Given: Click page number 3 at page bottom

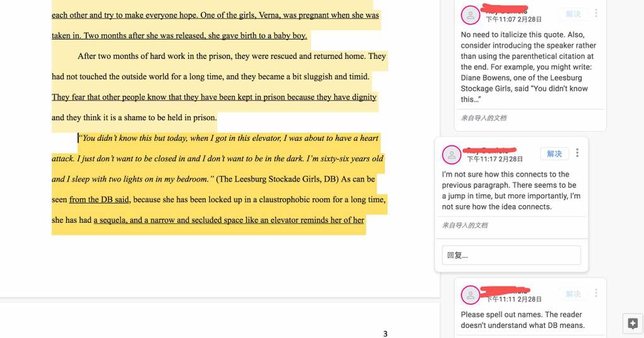Looking at the screenshot, I should [386, 334].
